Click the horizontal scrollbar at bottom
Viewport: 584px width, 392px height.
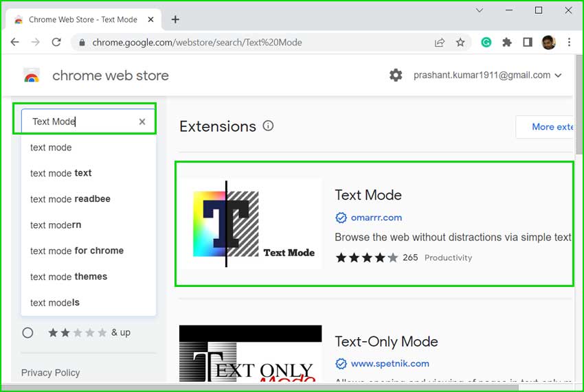coord(260,387)
